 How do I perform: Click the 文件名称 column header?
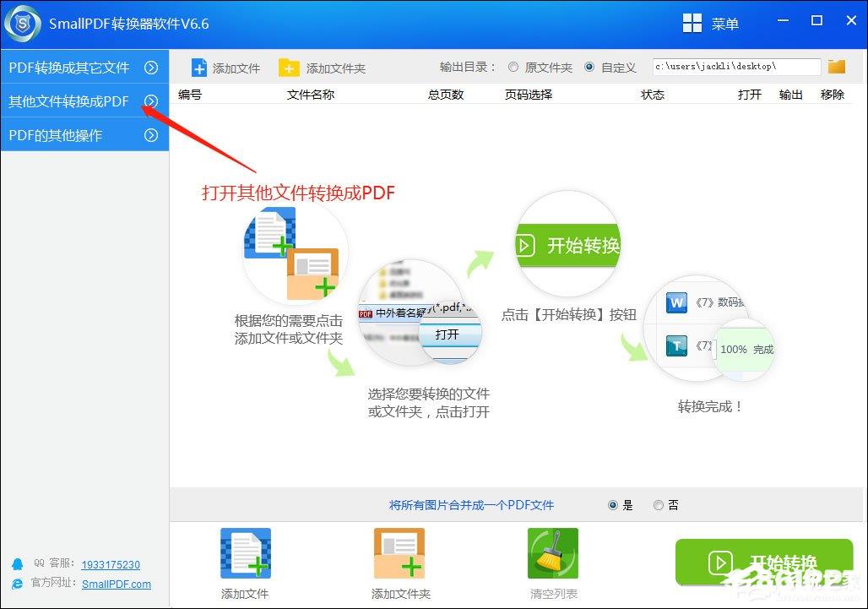coord(311,95)
